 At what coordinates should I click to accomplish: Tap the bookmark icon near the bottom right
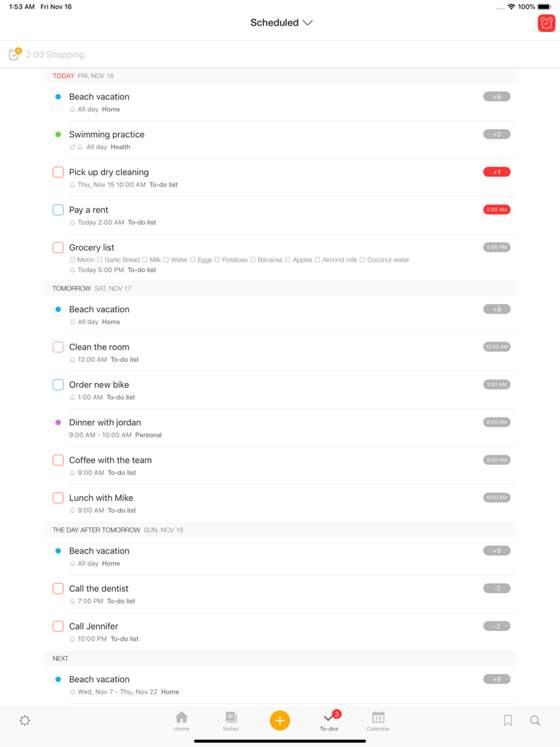pyautogui.click(x=507, y=720)
